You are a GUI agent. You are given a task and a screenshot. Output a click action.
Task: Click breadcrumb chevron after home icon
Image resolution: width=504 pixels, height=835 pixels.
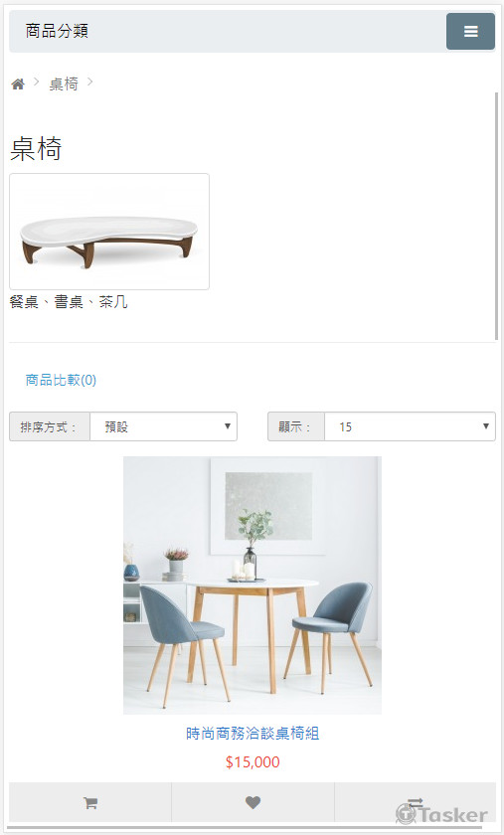(x=37, y=82)
